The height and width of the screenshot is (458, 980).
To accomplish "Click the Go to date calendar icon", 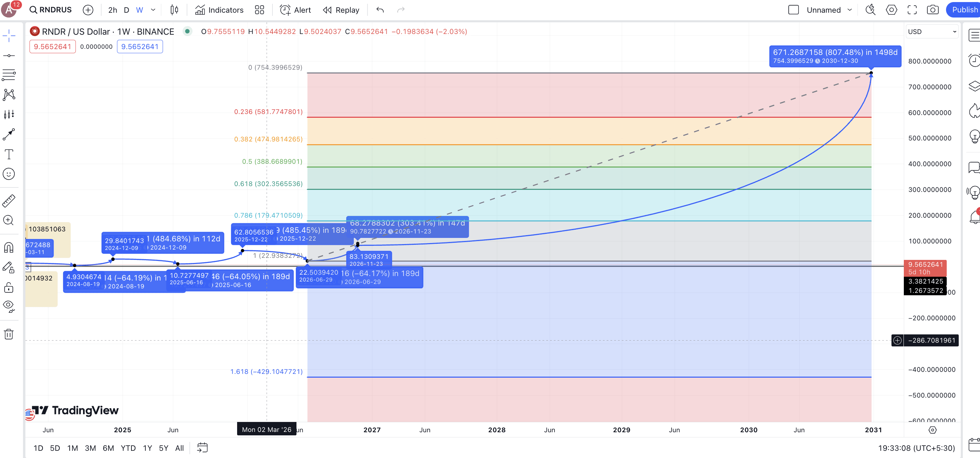I will coord(202,448).
